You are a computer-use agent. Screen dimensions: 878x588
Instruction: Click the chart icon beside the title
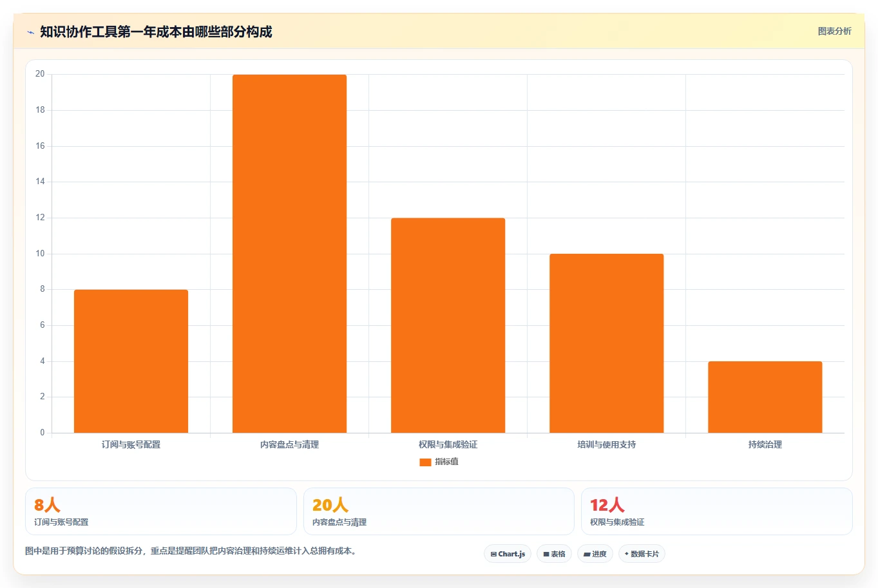pyautogui.click(x=30, y=32)
